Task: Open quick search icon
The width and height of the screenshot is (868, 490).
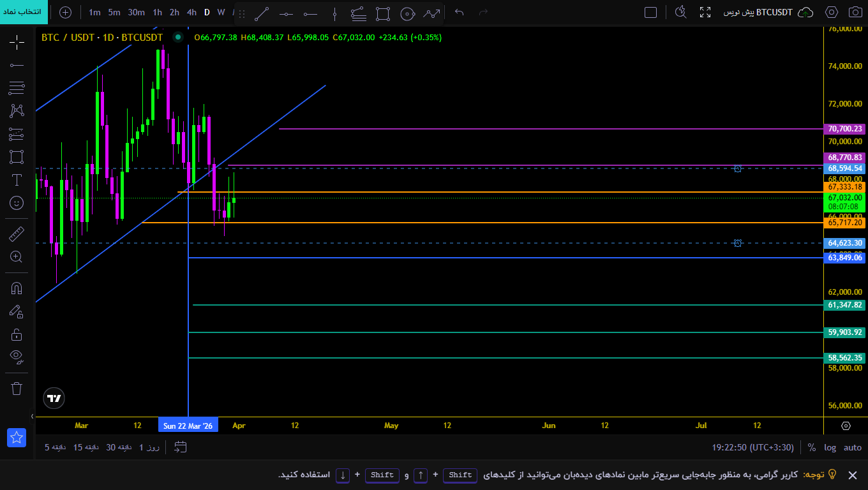Action: tap(681, 12)
